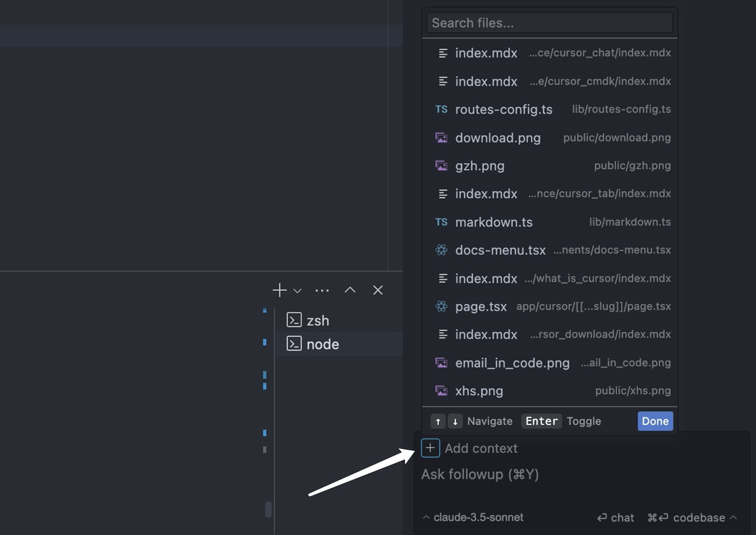Expand the codebase options chevron

click(733, 517)
